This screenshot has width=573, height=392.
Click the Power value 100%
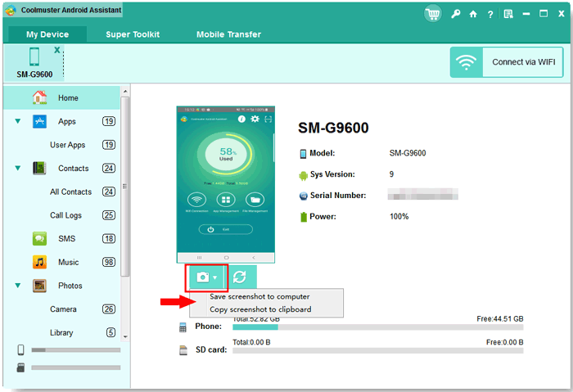[x=399, y=217]
